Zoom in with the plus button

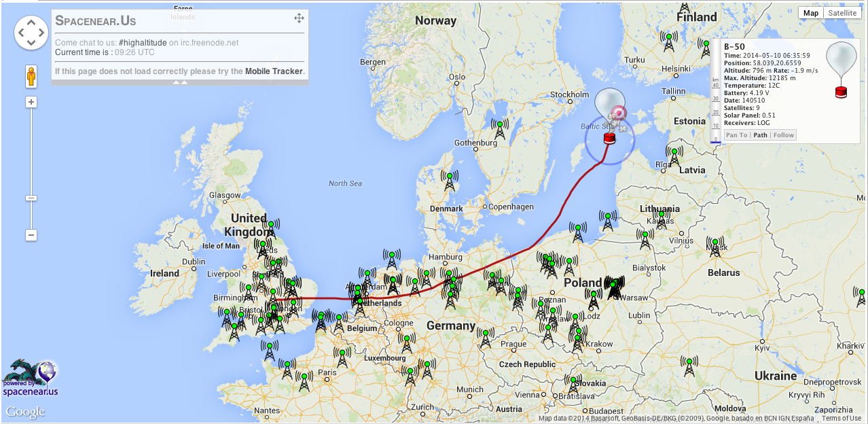[31, 102]
